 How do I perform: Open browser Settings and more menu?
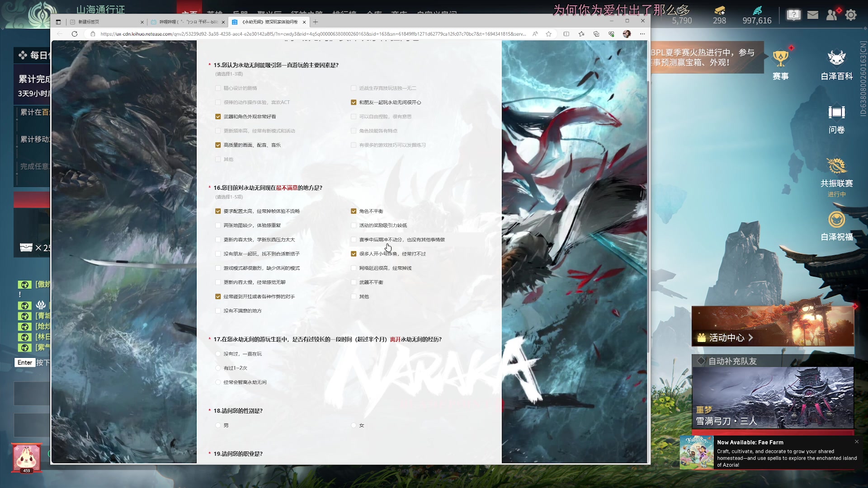(x=642, y=34)
